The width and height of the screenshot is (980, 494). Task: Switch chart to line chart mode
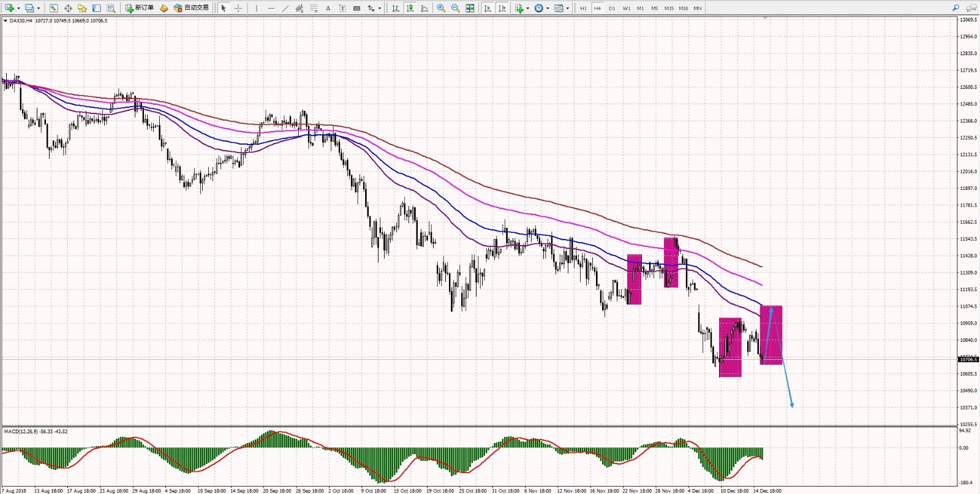[x=424, y=8]
